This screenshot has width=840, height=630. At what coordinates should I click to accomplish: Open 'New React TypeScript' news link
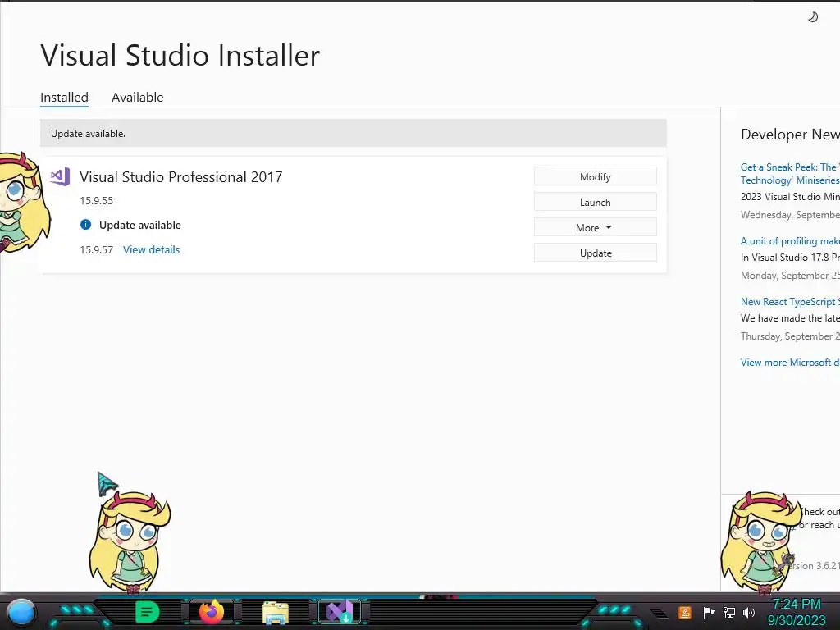(x=790, y=302)
